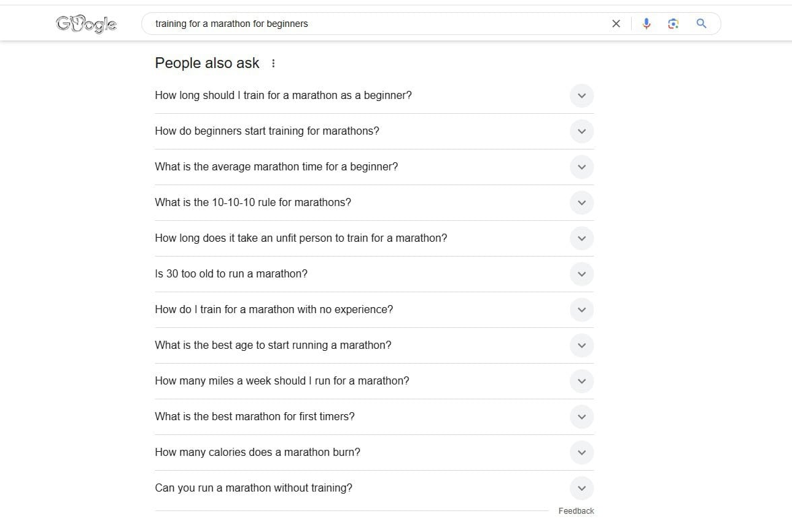This screenshot has height=532, width=792.
Task: Expand "Can you run a marathon without training?"
Action: coord(581,488)
